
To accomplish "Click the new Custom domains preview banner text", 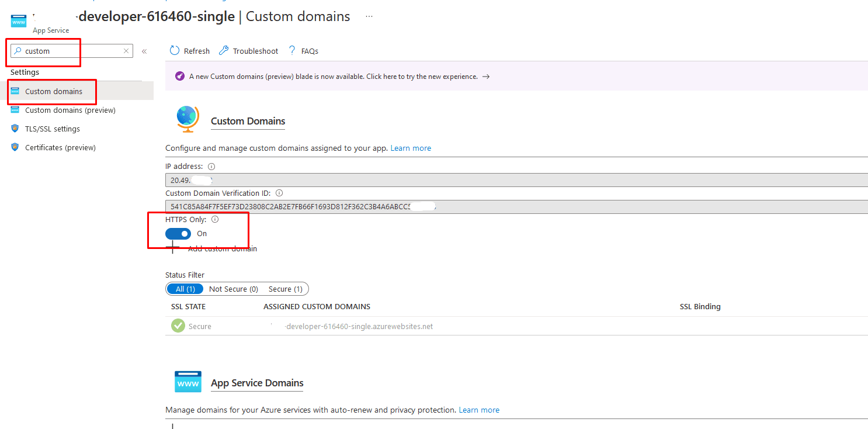I will coord(334,77).
